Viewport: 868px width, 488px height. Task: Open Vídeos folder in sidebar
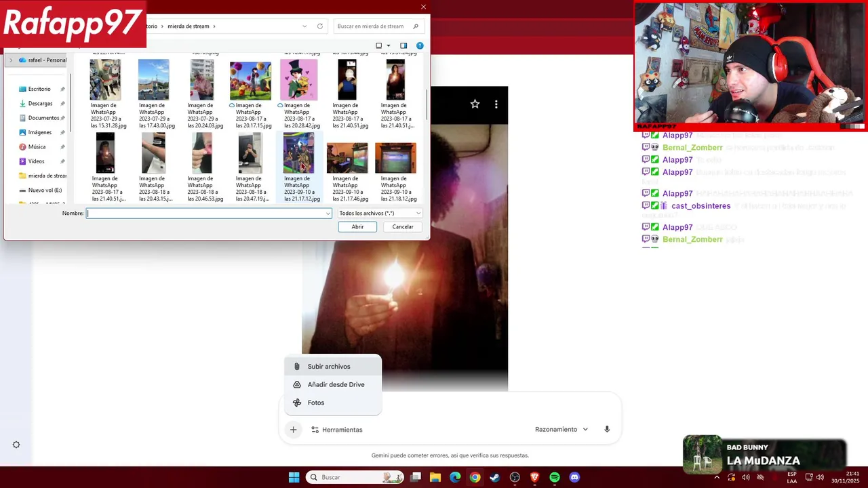point(36,161)
